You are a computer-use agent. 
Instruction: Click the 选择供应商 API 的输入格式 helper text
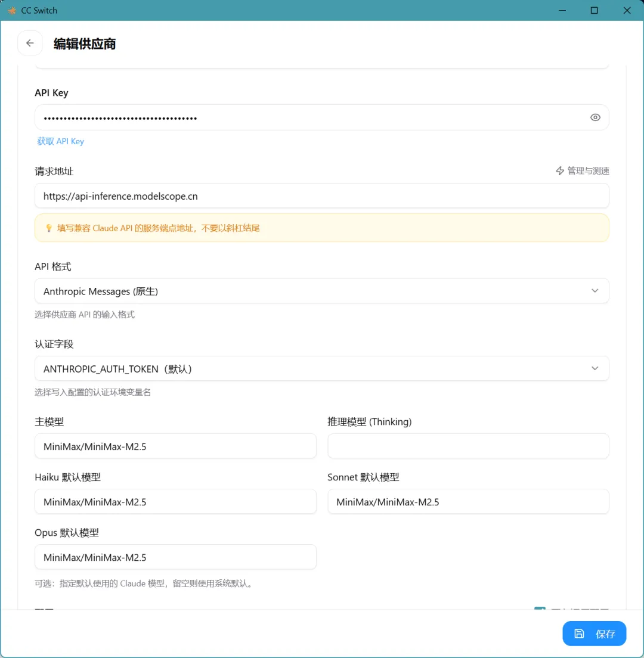(x=85, y=315)
